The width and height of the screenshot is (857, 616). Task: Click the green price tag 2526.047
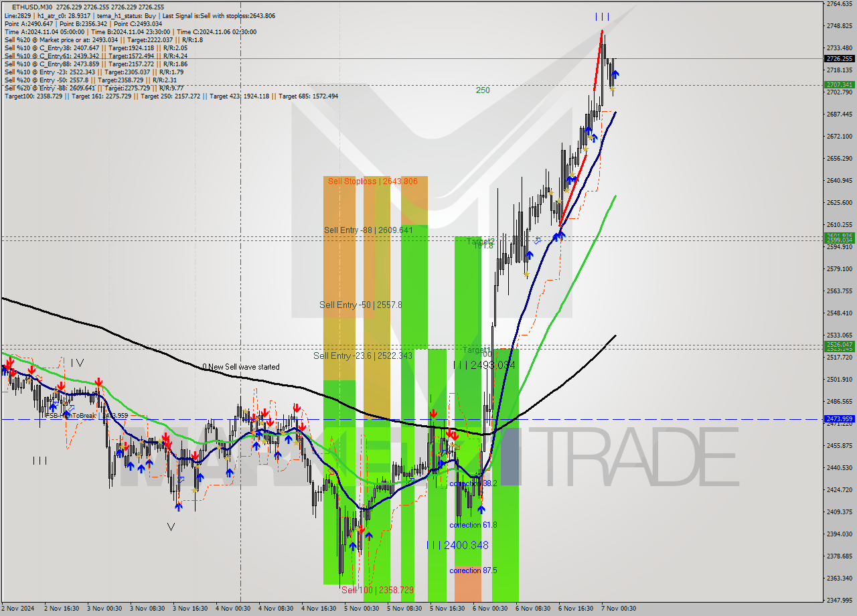click(839, 345)
